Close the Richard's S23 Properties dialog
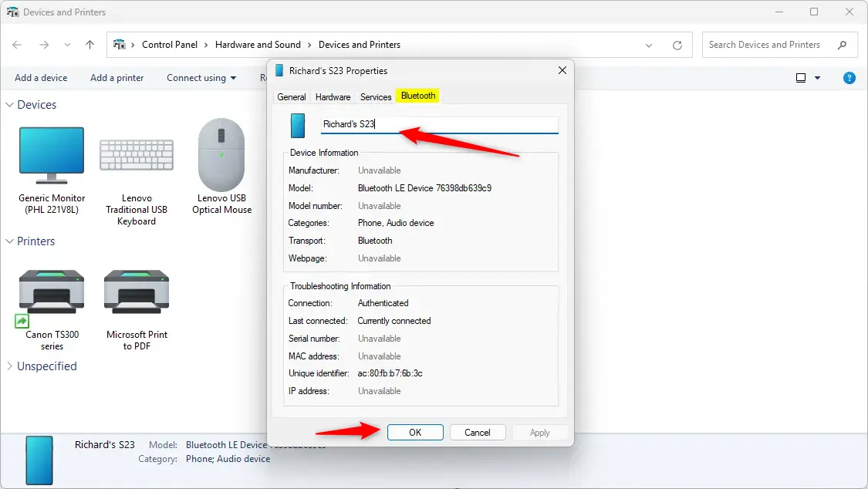Image resolution: width=868 pixels, height=489 pixels. tap(562, 70)
